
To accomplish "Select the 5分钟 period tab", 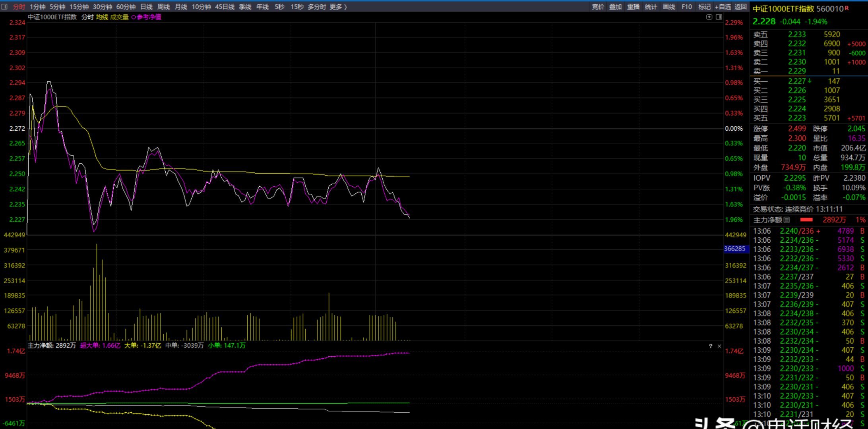I will 58,7.
